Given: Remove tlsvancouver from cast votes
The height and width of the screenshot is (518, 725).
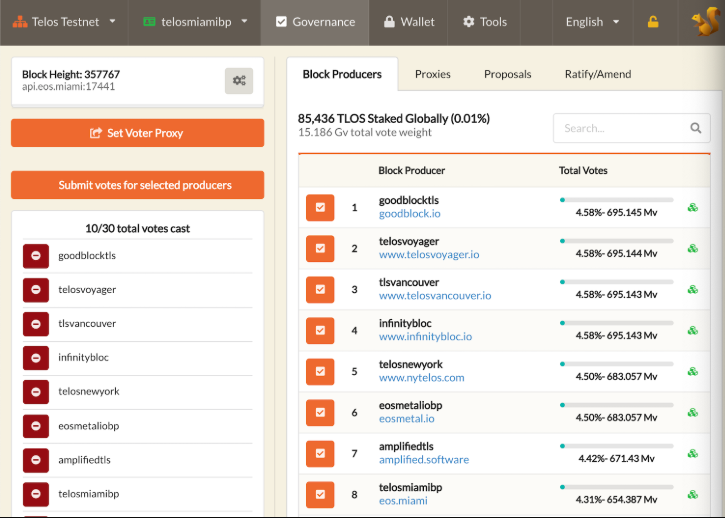Looking at the screenshot, I should click(36, 324).
